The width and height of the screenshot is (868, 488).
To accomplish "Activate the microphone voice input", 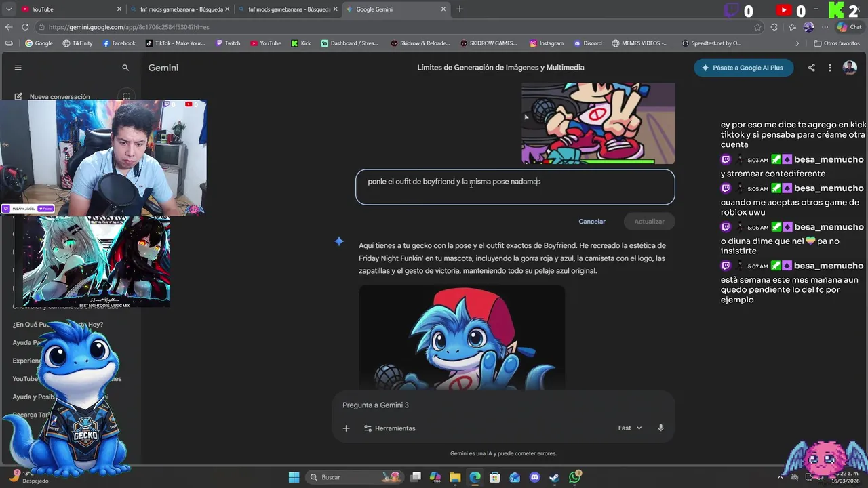I will [660, 428].
